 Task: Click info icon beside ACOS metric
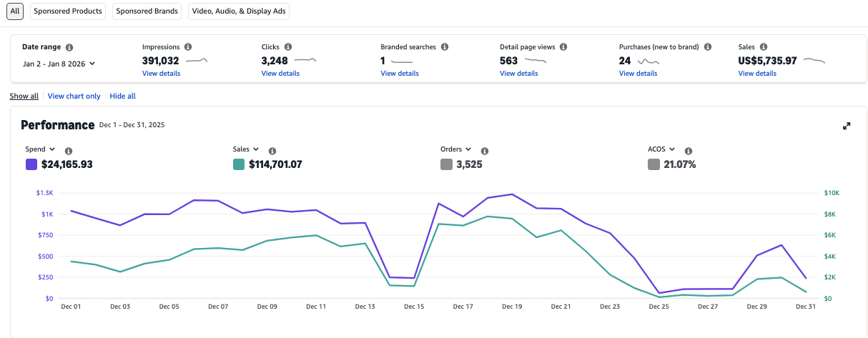(689, 151)
